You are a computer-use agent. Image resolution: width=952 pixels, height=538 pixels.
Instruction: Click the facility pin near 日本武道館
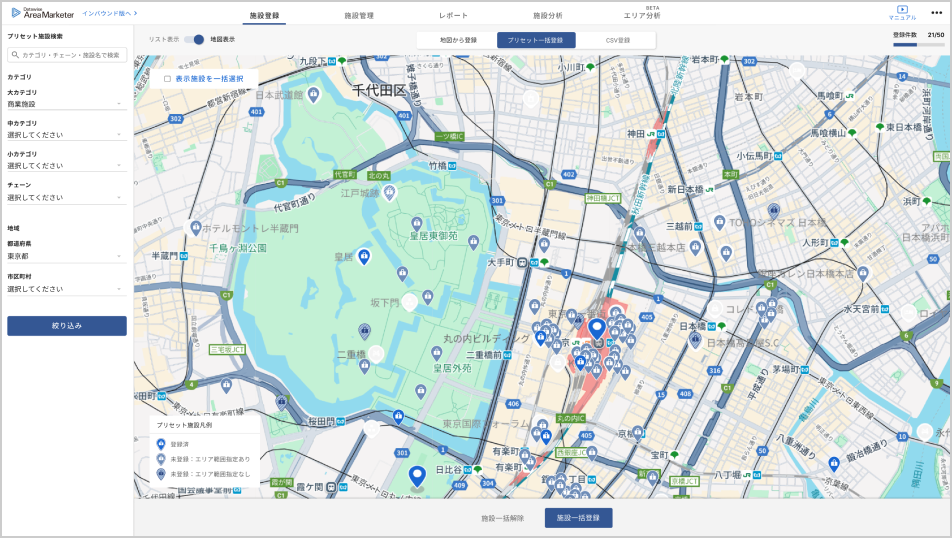(313, 94)
